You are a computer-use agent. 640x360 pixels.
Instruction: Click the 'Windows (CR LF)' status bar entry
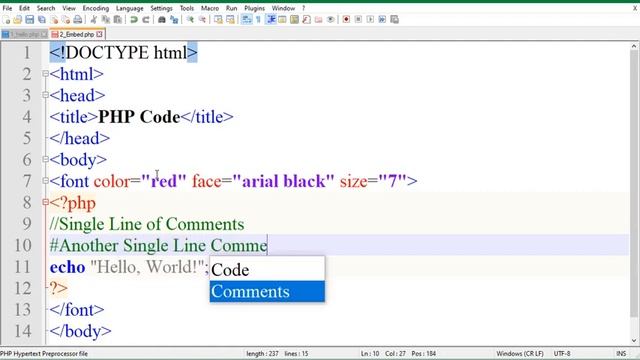pyautogui.click(x=520, y=353)
